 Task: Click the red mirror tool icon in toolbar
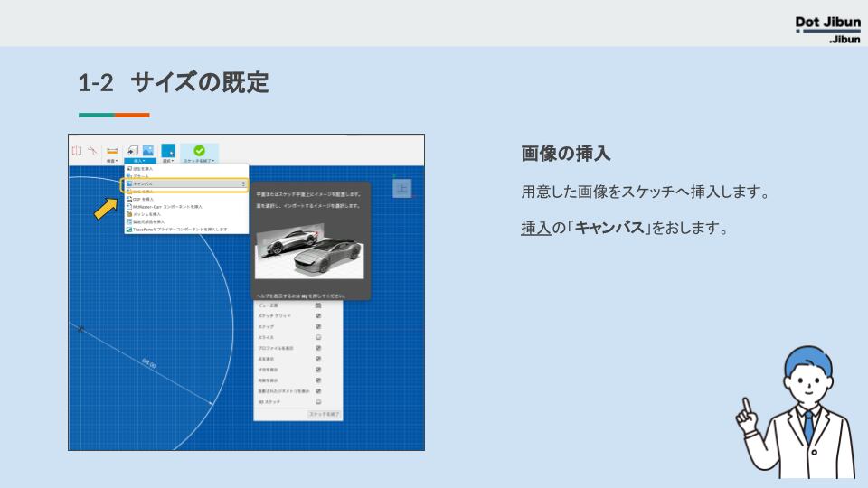pos(77,151)
